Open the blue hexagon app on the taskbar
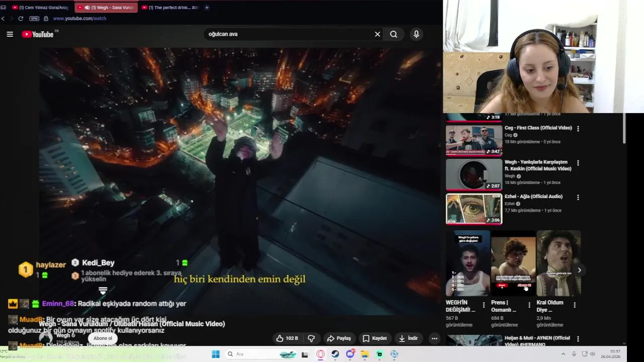Image resolution: width=644 pixels, height=362 pixels. (x=394, y=354)
